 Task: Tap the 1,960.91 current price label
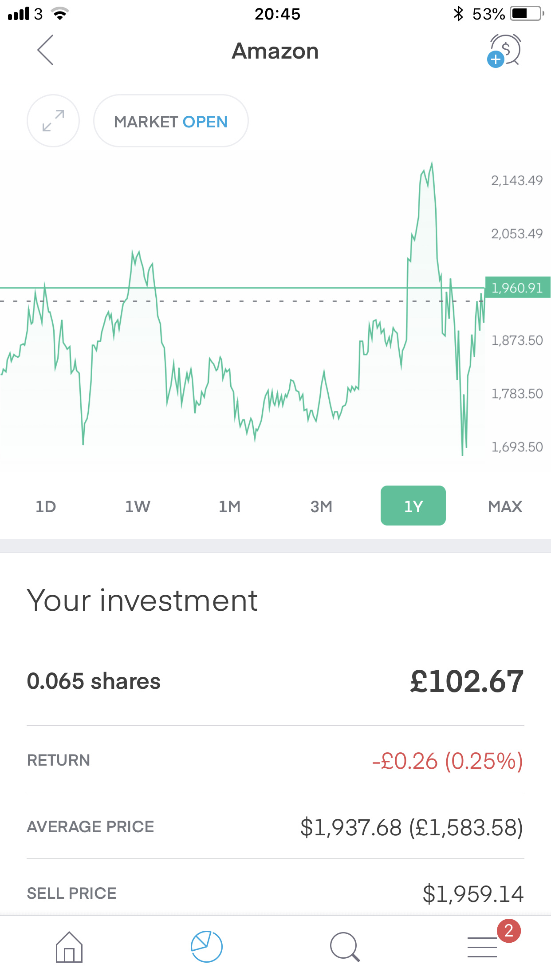517,288
